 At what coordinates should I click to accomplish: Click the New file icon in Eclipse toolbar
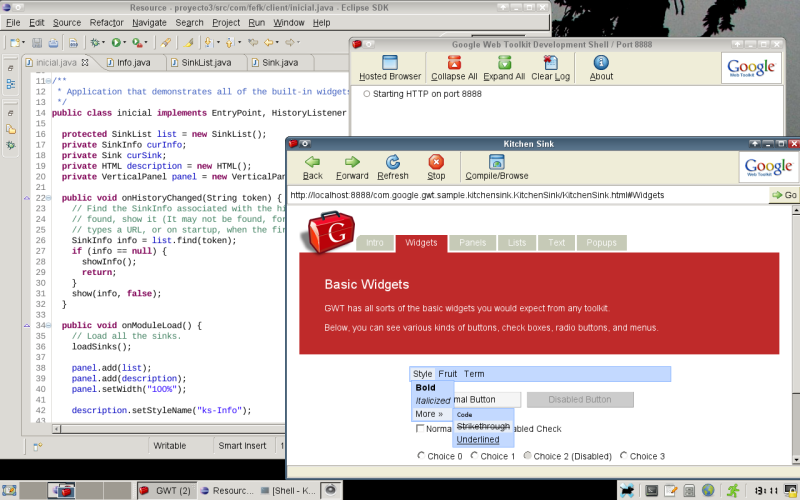(x=14, y=42)
